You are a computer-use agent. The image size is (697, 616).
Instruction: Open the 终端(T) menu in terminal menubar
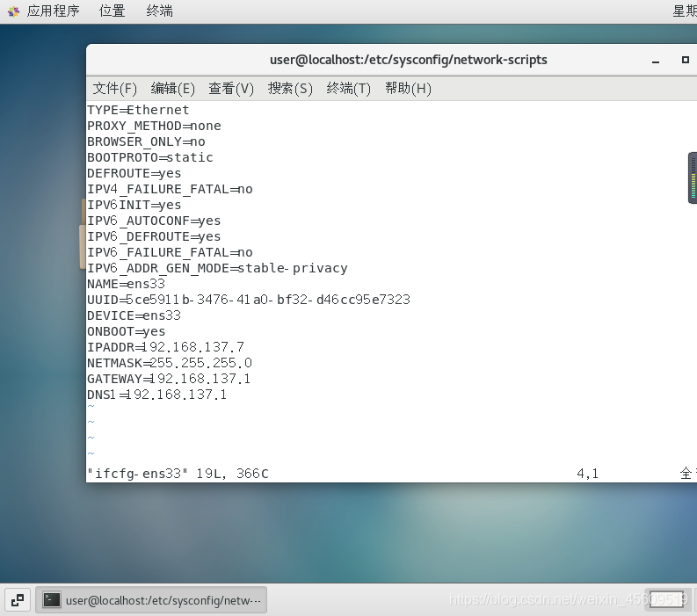pyautogui.click(x=348, y=89)
